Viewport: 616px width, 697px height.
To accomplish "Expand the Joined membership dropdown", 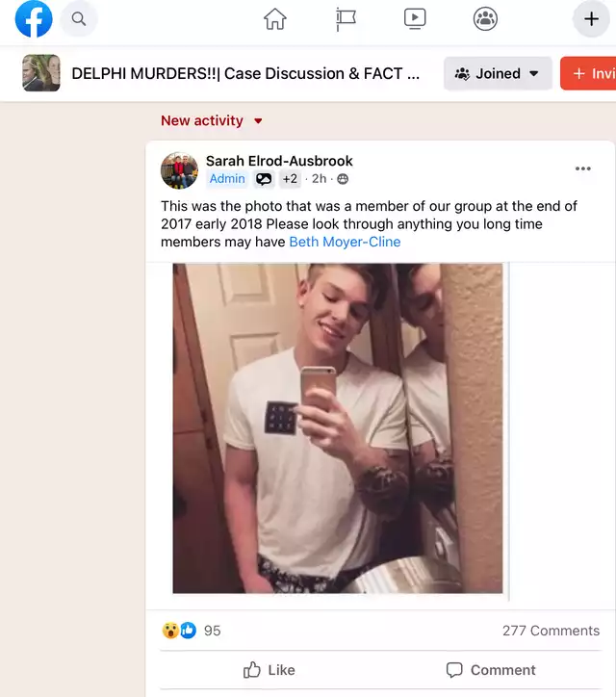I will click(x=498, y=73).
